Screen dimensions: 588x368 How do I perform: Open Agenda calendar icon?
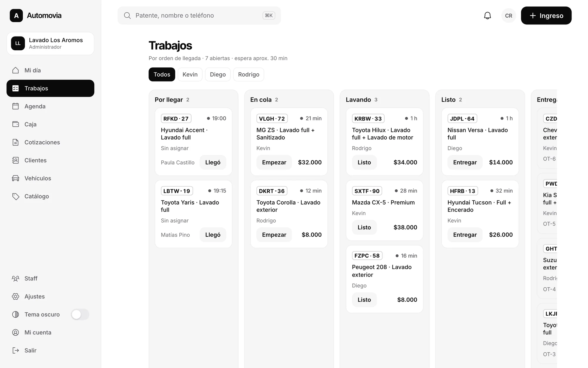point(16,106)
